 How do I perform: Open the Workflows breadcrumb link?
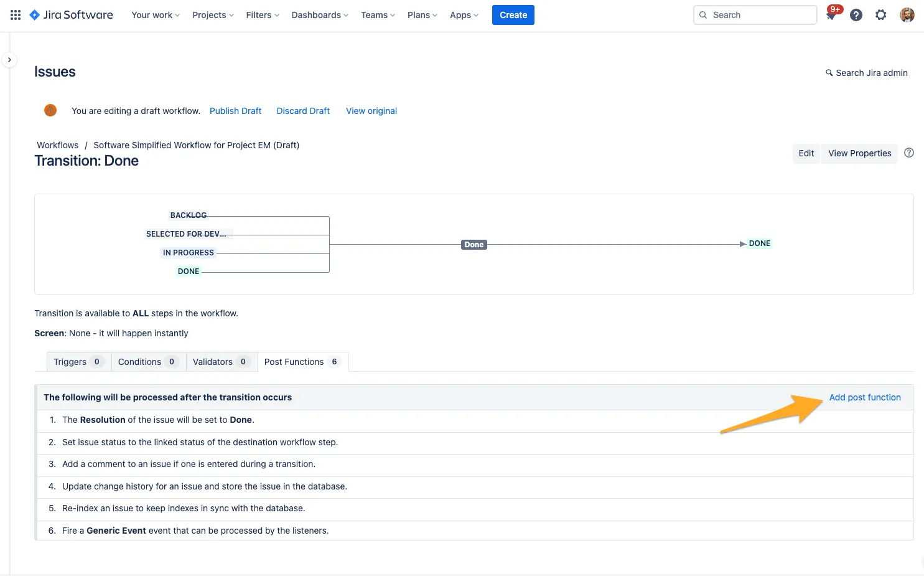58,145
